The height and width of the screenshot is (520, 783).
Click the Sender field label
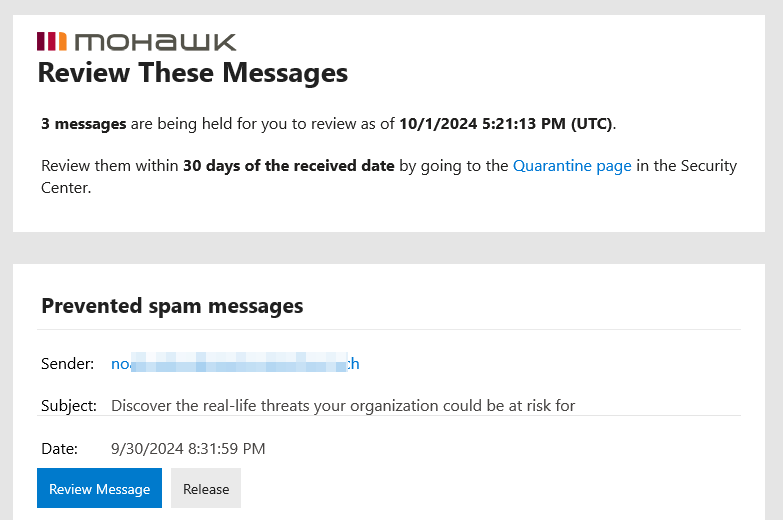pyautogui.click(x=67, y=364)
